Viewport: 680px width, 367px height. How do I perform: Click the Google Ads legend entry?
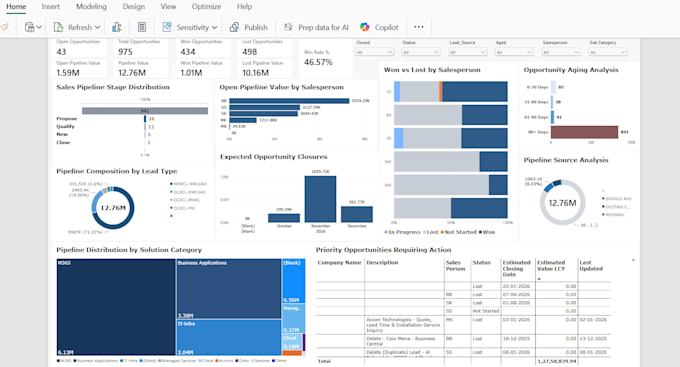pos(617,199)
